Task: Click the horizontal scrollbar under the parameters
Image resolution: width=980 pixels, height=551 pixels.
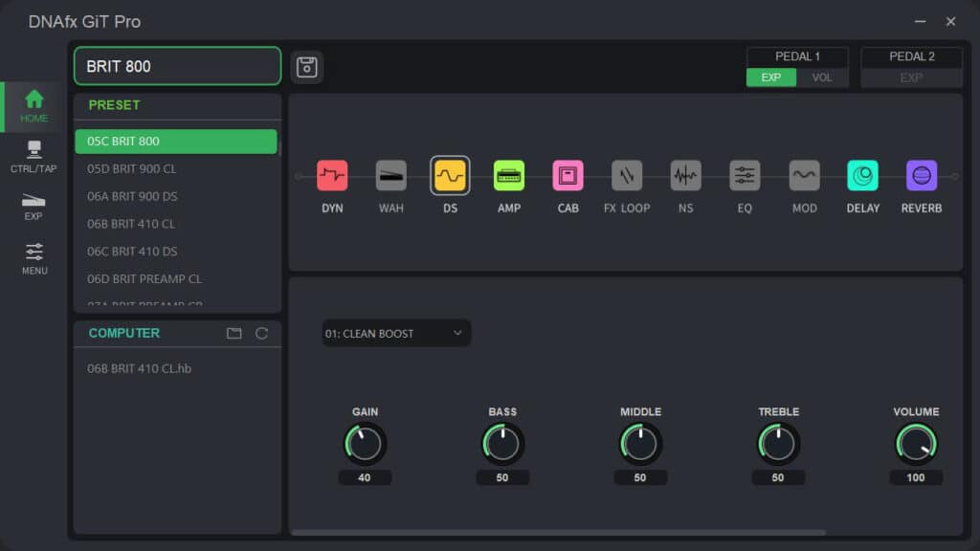Action: (558, 532)
